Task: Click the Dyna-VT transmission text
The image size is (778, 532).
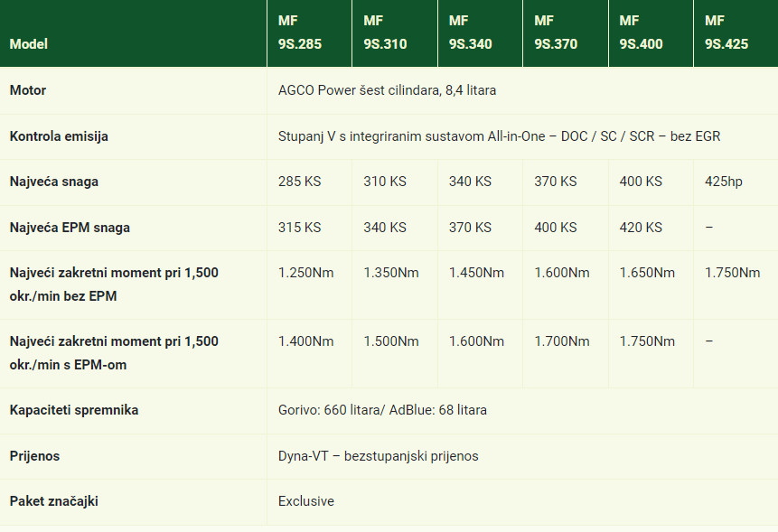Action: coord(378,456)
